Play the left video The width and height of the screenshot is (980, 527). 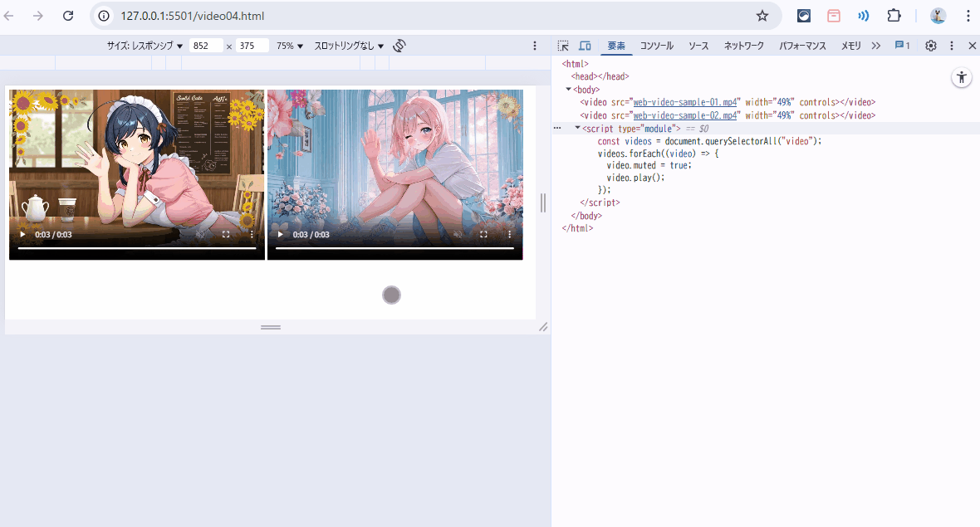(x=22, y=235)
